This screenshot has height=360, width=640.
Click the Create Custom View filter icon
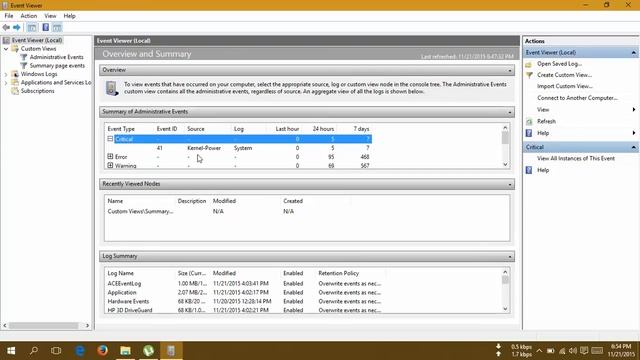coord(529,75)
